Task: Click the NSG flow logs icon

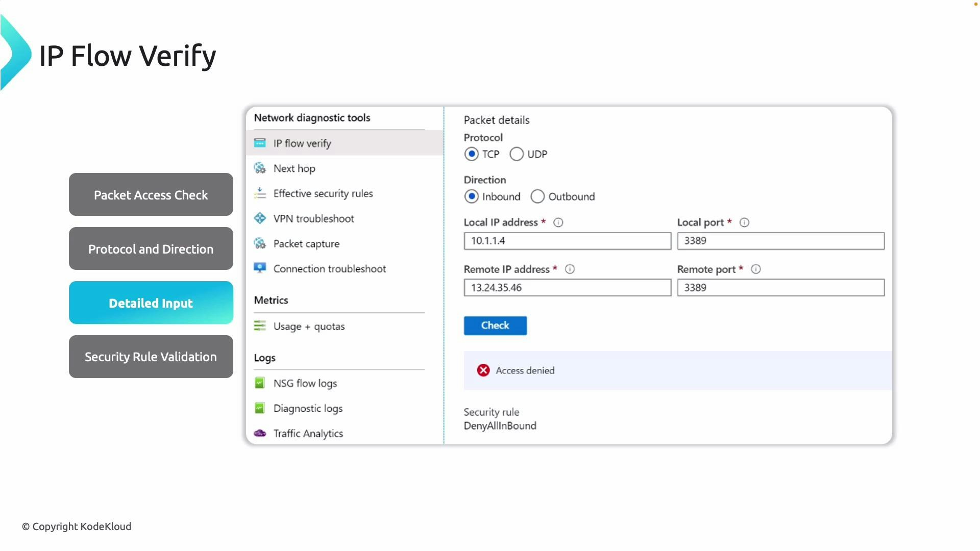Action: (x=260, y=383)
